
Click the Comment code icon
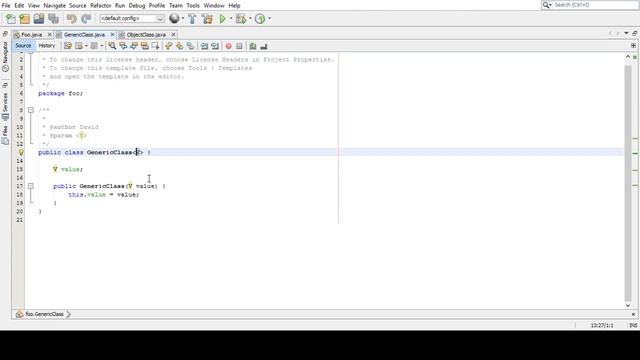pyautogui.click(x=253, y=46)
